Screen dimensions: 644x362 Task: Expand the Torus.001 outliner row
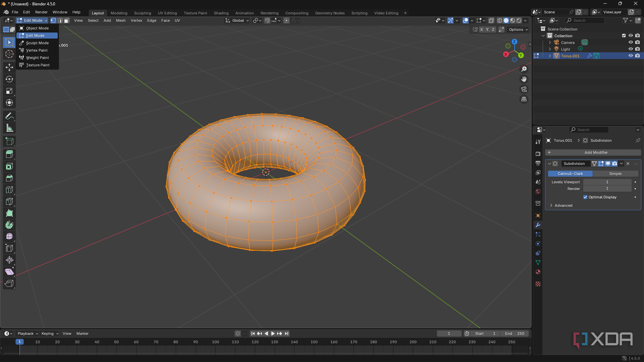pyautogui.click(x=550, y=56)
